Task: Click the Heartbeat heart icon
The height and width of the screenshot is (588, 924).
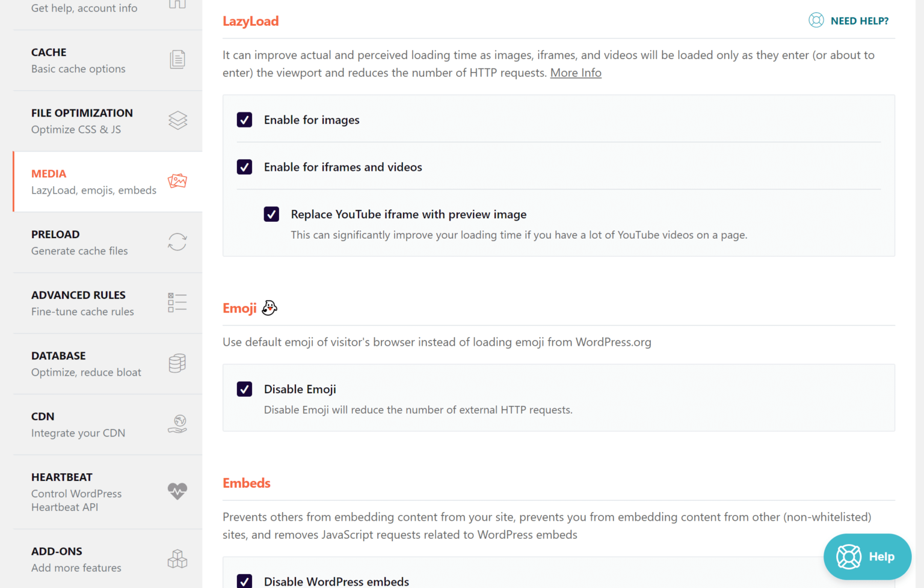Action: click(177, 491)
